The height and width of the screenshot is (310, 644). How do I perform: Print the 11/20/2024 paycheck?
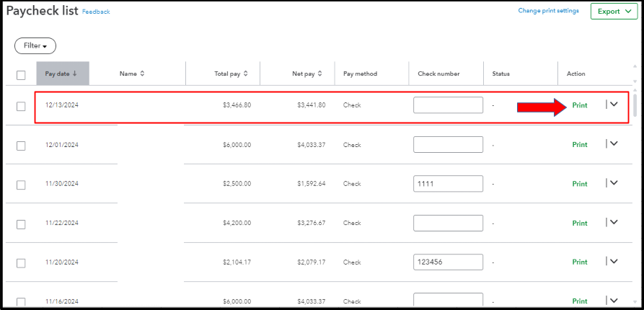[580, 262]
